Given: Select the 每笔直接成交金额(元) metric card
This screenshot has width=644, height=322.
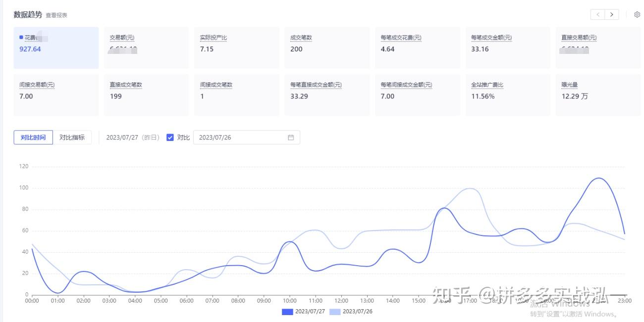Looking at the screenshot, I should tap(327, 95).
